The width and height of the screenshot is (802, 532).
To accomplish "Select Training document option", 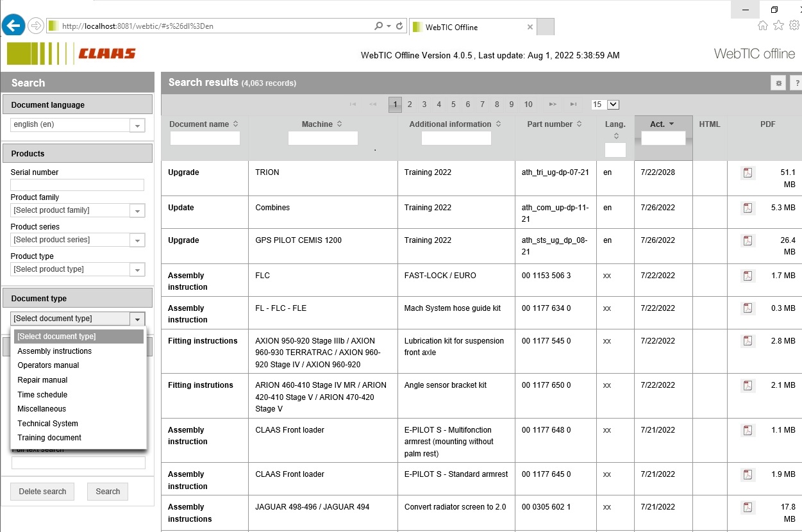I will point(79,438).
